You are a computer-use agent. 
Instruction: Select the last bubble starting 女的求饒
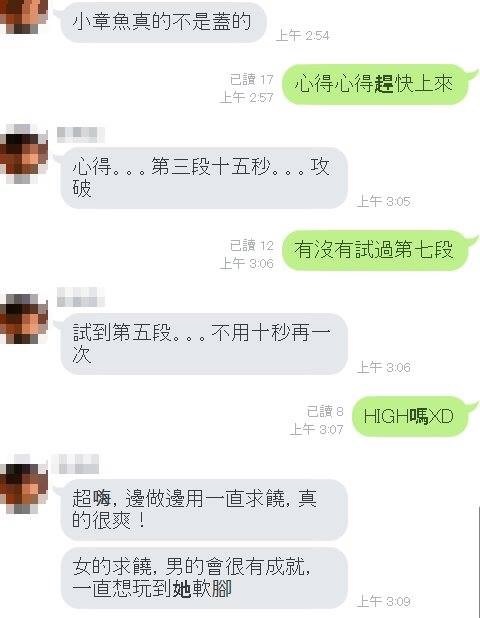coord(204,578)
